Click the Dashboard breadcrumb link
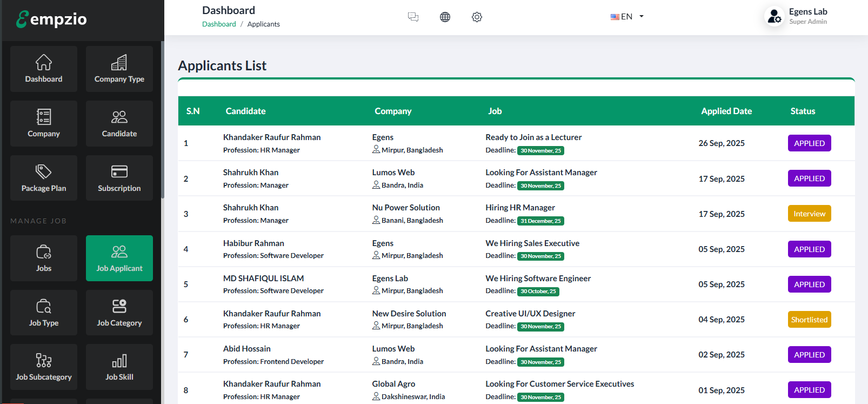The height and width of the screenshot is (404, 868). point(219,24)
